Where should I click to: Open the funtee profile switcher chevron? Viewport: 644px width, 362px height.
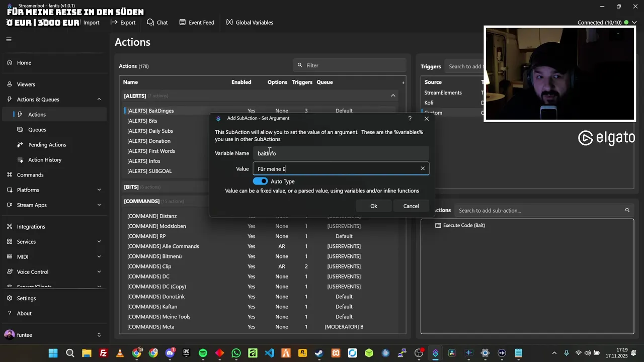click(99, 335)
